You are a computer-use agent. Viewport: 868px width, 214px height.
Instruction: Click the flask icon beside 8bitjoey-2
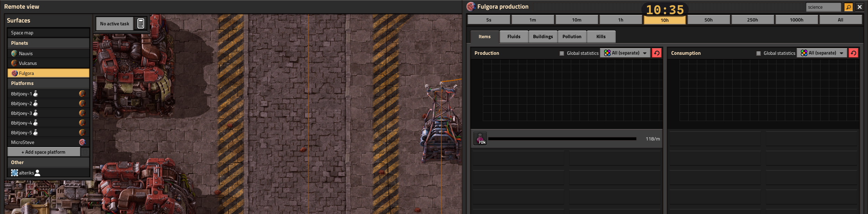pos(35,103)
